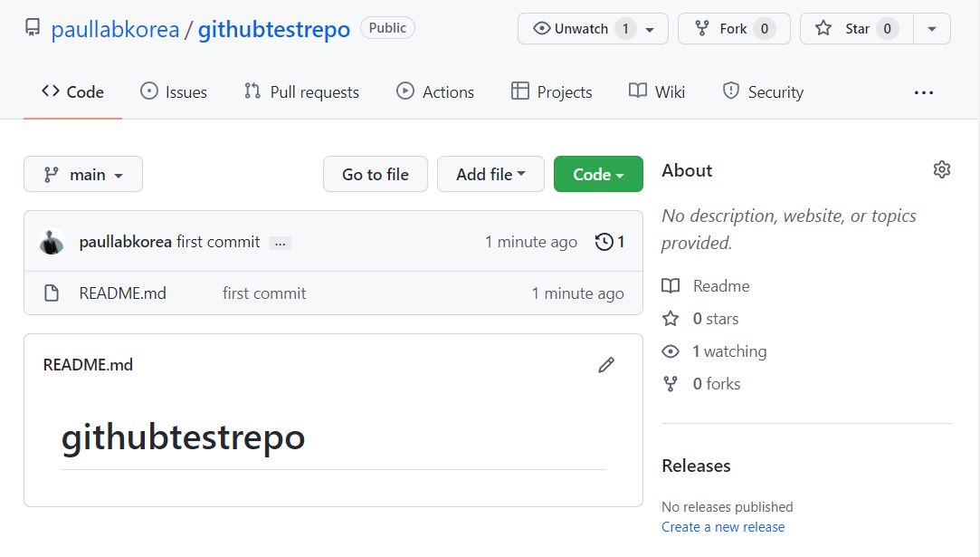Screen dimensions: 980x557
Task: Open the Actions tab
Action: coord(435,92)
